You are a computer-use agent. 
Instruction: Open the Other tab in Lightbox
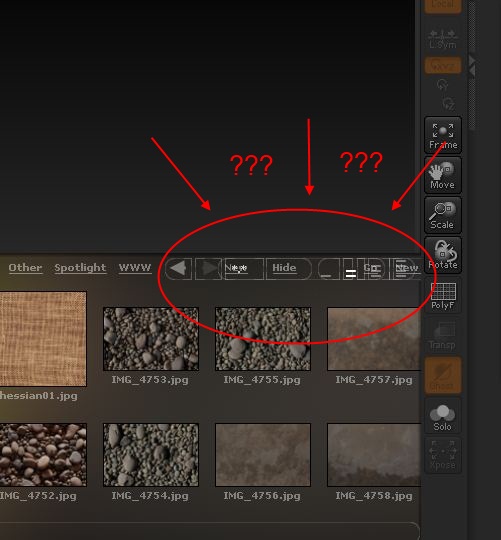click(x=25, y=268)
